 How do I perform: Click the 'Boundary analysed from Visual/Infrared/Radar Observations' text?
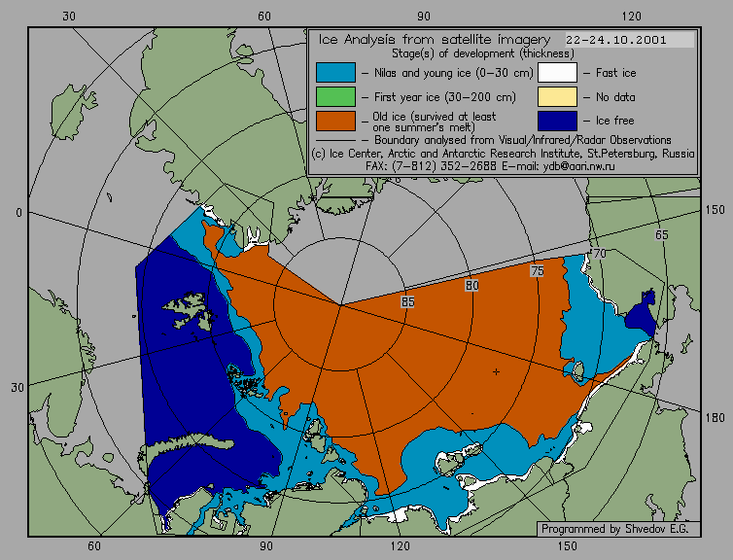coord(523,140)
